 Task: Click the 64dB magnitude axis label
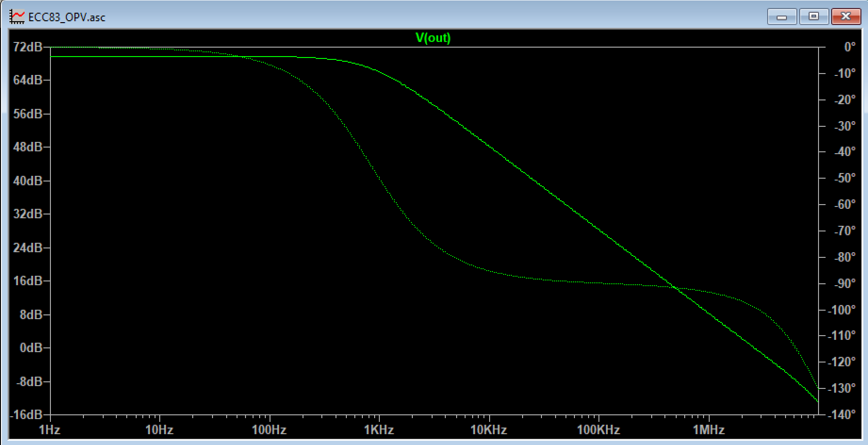[28, 80]
